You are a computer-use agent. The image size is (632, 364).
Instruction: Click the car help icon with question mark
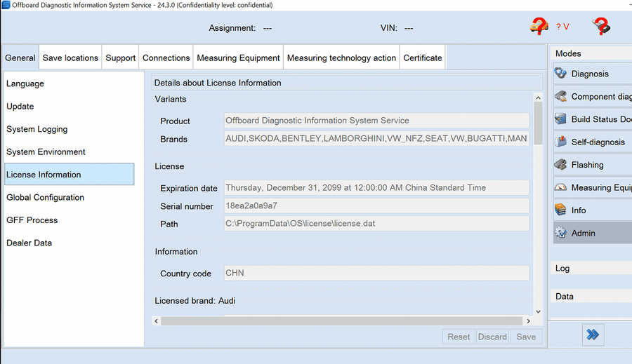539,27
